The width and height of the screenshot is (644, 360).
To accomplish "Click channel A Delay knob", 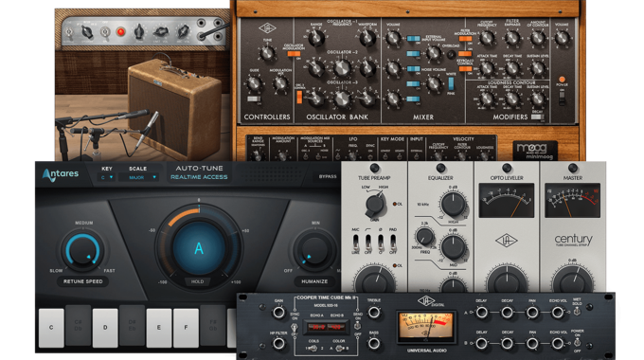I will 481,313.
